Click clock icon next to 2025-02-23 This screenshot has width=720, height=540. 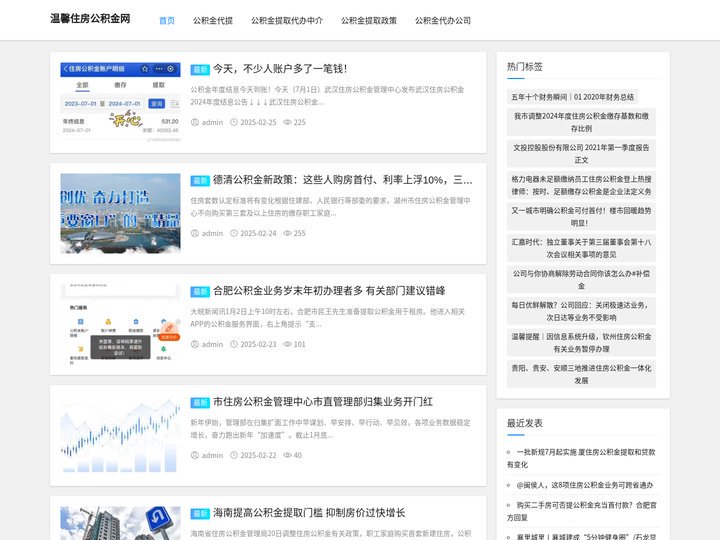point(234,344)
